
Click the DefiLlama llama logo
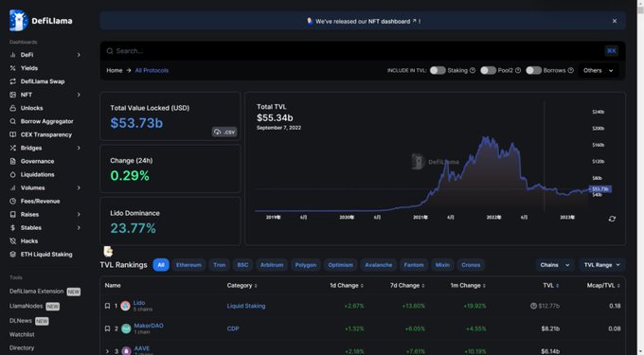click(x=18, y=20)
